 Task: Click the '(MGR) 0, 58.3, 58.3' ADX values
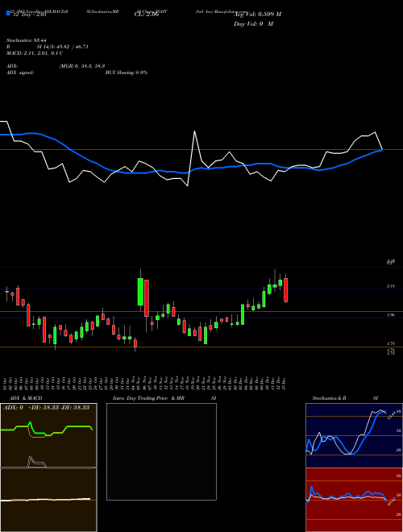point(81,66)
